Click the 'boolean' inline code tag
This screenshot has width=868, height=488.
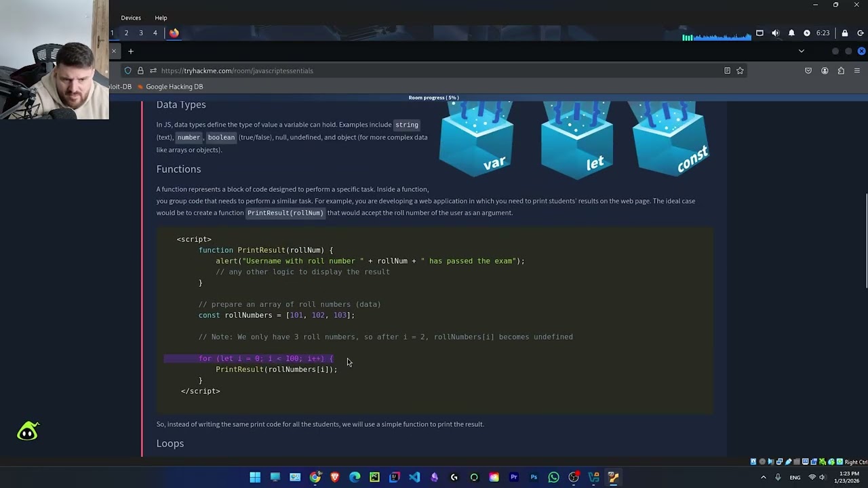221,138
